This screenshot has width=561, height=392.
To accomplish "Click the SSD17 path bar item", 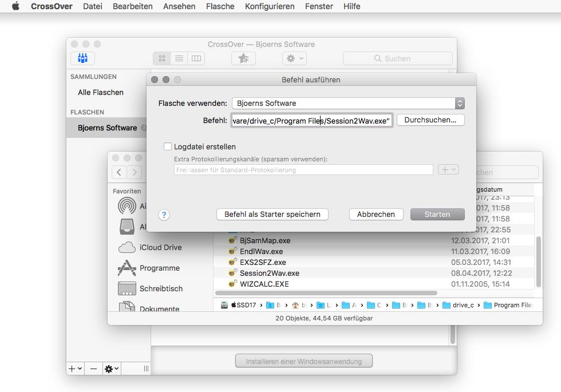I will coord(239,305).
